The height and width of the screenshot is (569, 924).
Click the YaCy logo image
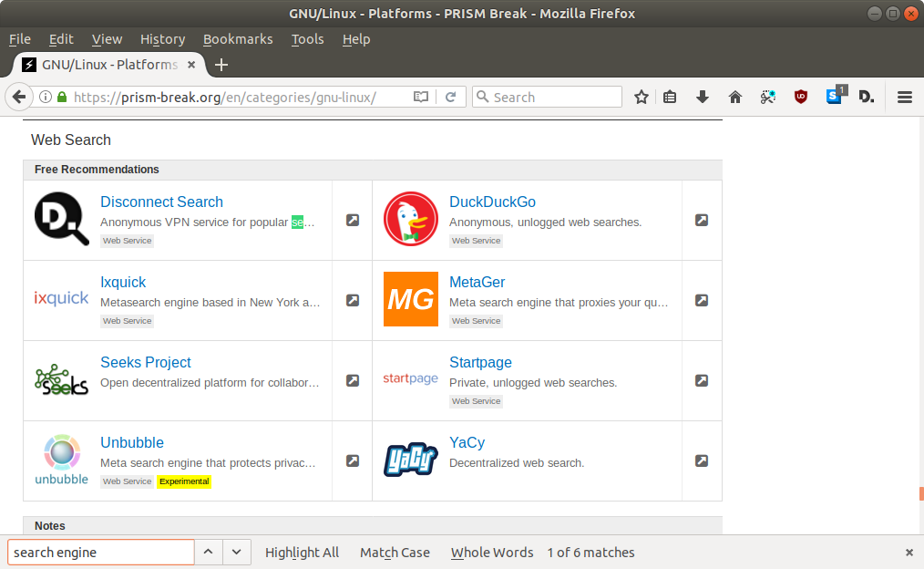point(411,460)
